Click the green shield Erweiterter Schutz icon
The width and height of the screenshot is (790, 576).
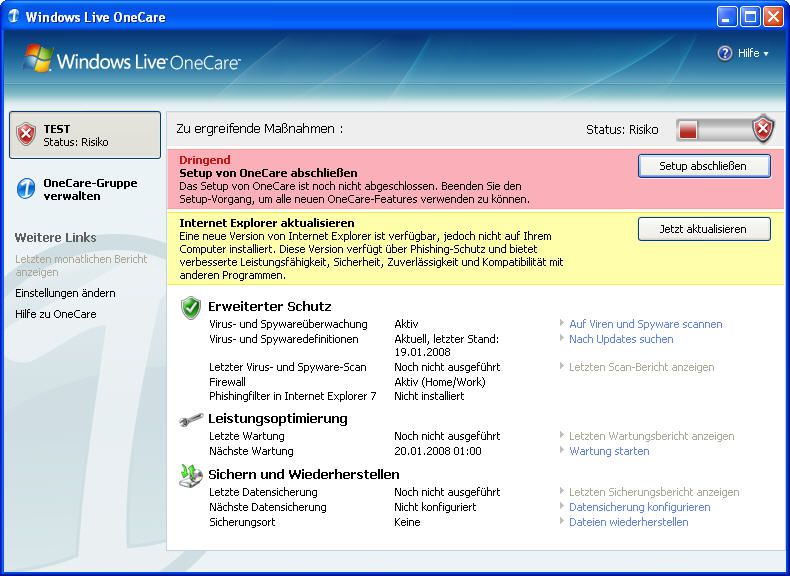pyautogui.click(x=190, y=307)
